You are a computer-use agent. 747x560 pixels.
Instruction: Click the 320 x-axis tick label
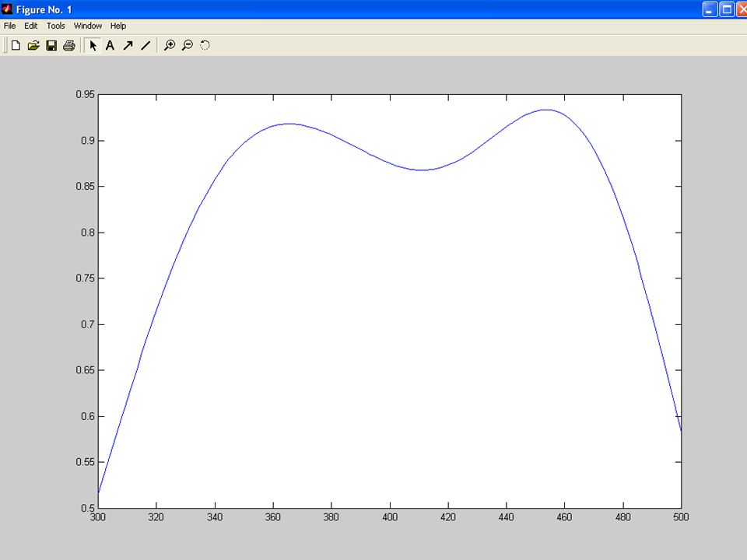coord(156,517)
